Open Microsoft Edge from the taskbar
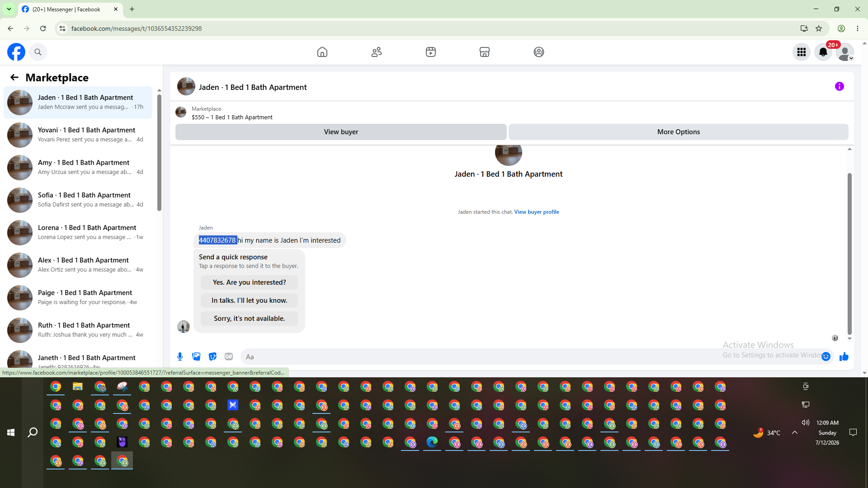Image resolution: width=868 pixels, height=488 pixels. tap(432, 442)
